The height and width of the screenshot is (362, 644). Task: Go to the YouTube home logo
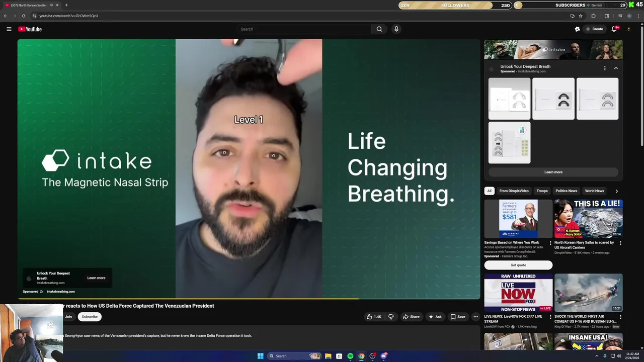click(30, 29)
